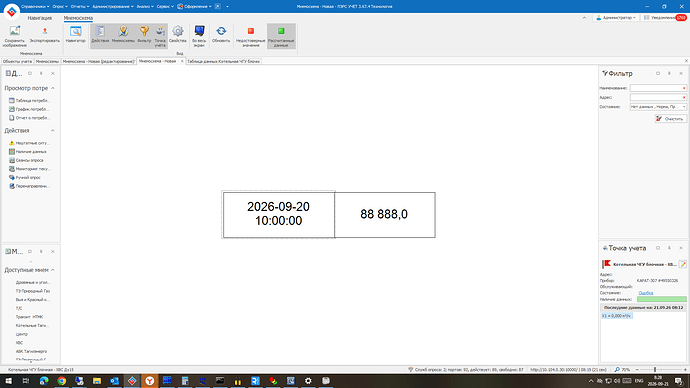Open Windows Start menu

(x=8, y=381)
